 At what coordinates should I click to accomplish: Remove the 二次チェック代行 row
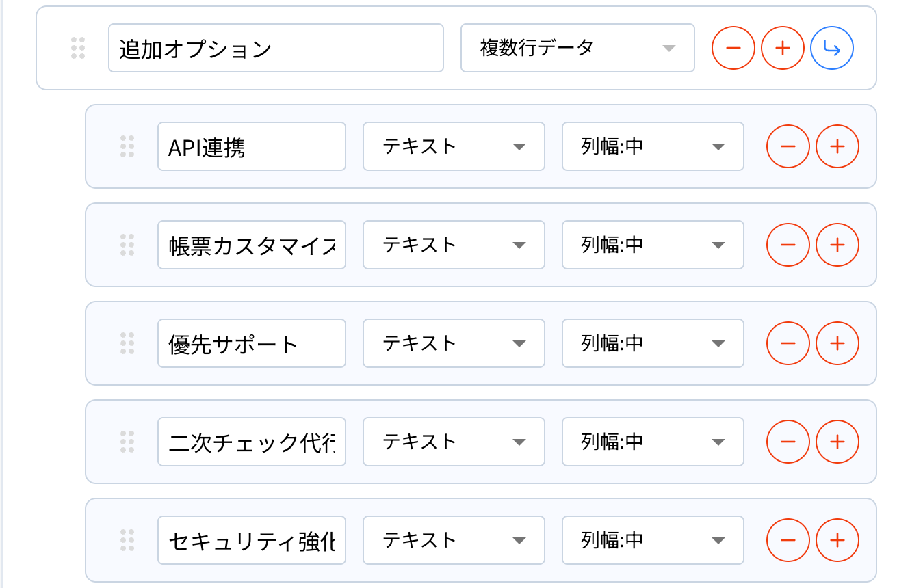(x=788, y=442)
